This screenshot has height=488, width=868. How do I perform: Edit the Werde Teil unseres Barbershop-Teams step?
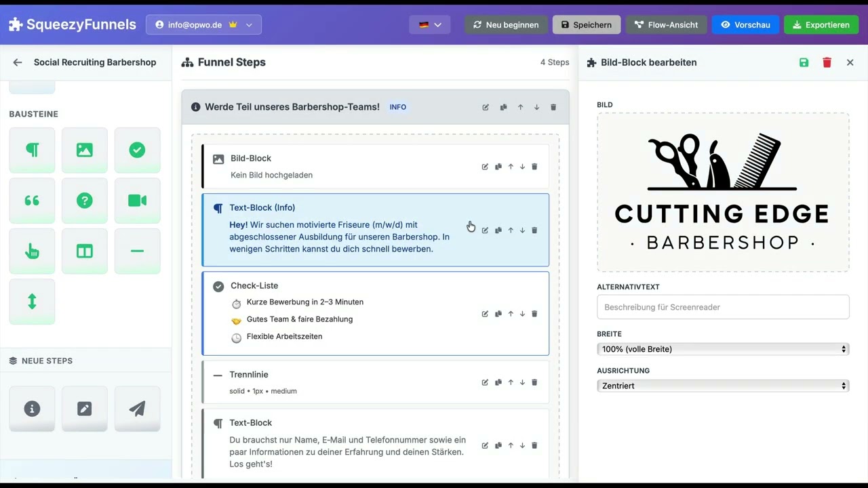[x=486, y=107]
